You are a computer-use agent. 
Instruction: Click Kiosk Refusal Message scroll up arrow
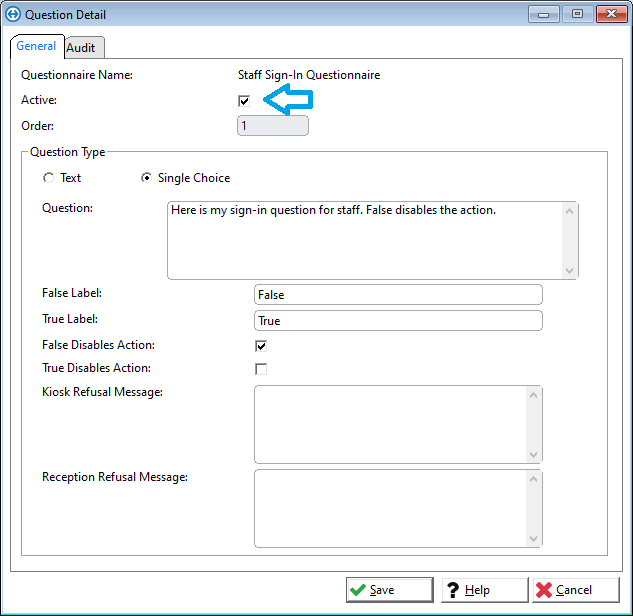[534, 395]
